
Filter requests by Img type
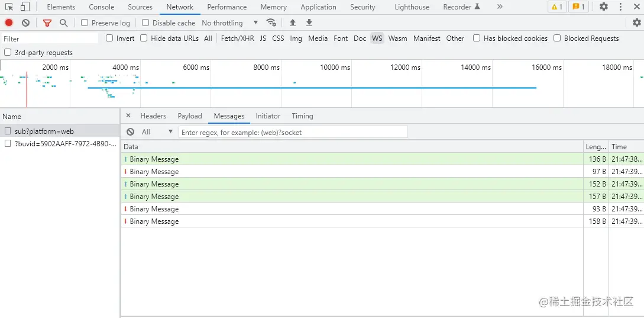[296, 38]
